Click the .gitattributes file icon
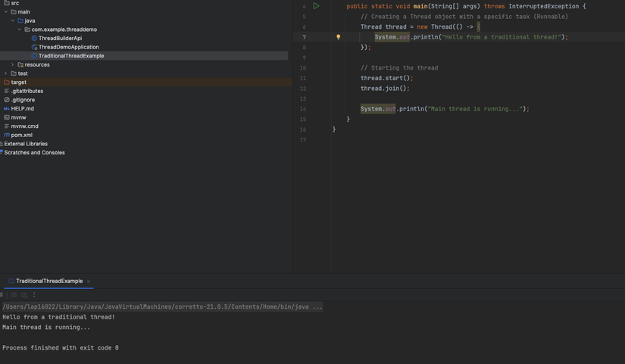Image resolution: width=625 pixels, height=364 pixels. pyautogui.click(x=7, y=92)
